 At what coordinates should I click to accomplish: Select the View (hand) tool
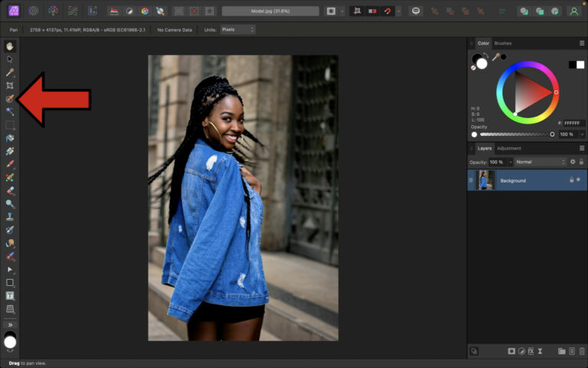(10, 46)
